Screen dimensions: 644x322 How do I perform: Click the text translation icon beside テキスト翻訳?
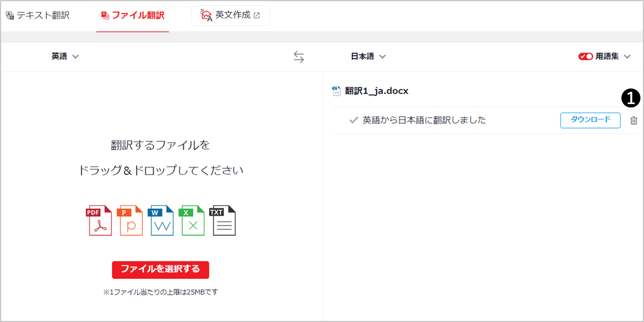pos(10,16)
